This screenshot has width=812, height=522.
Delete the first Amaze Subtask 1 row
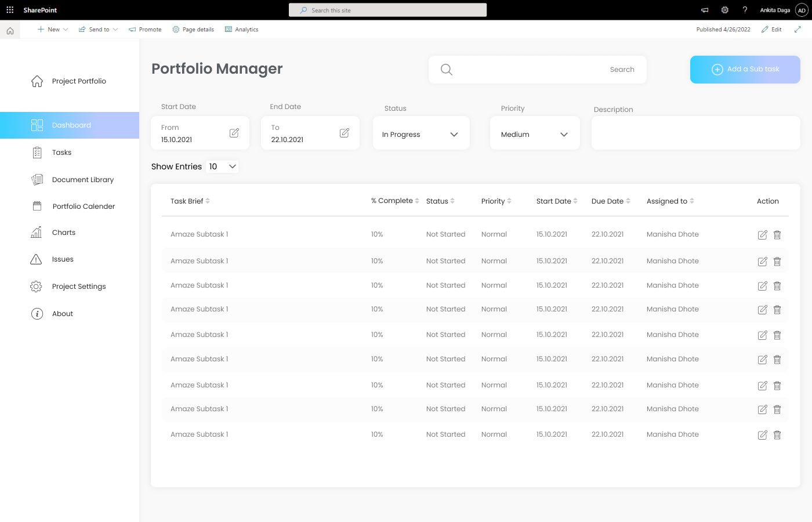click(x=777, y=235)
